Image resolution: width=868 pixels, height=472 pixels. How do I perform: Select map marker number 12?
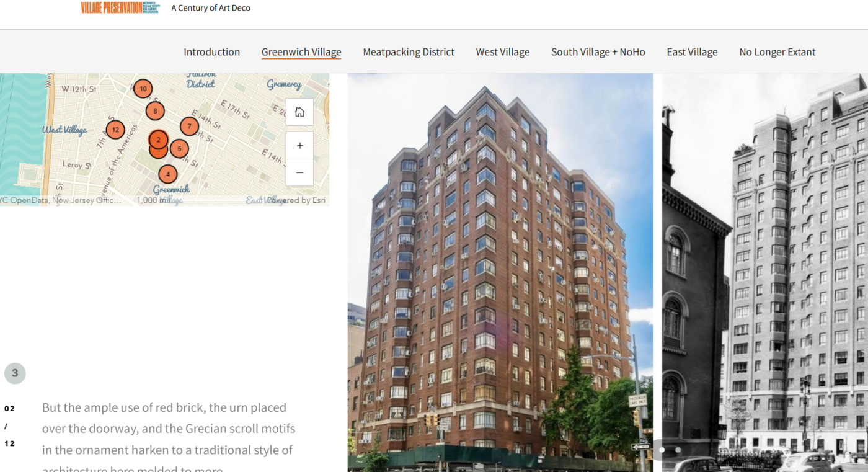point(115,130)
